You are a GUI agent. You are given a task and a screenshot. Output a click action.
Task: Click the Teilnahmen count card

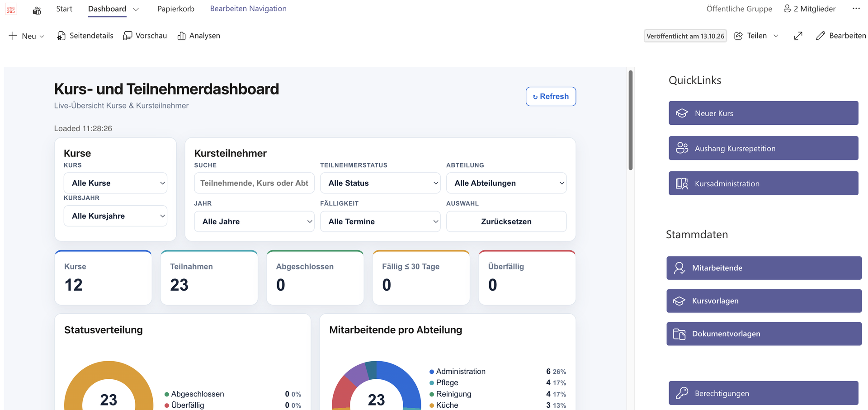point(209,278)
